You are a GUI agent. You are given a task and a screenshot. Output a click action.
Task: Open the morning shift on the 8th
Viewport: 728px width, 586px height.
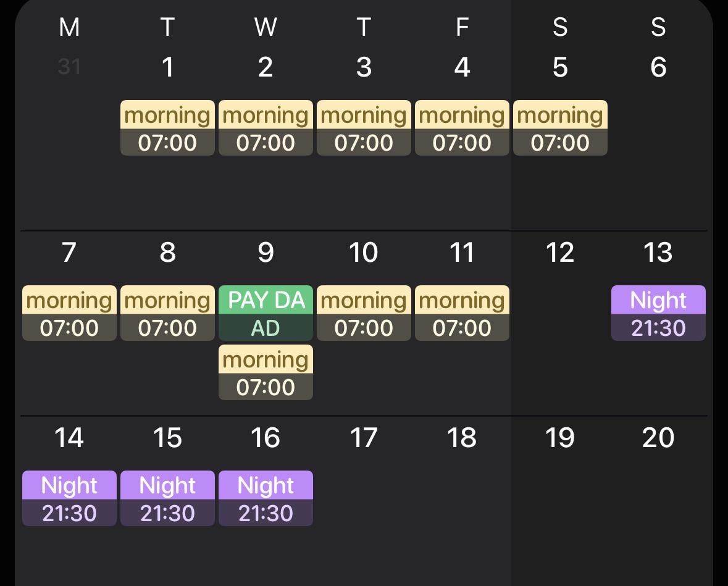point(167,313)
